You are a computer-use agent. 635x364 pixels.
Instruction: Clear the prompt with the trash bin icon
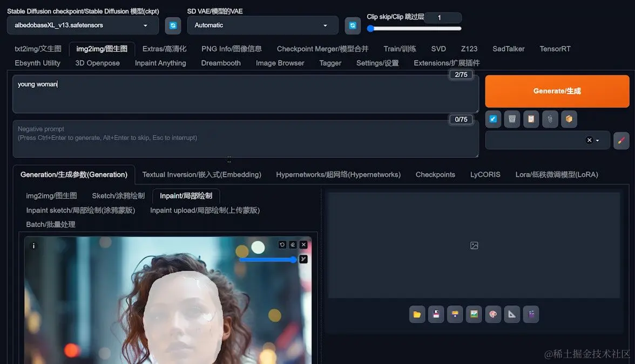[x=512, y=119]
